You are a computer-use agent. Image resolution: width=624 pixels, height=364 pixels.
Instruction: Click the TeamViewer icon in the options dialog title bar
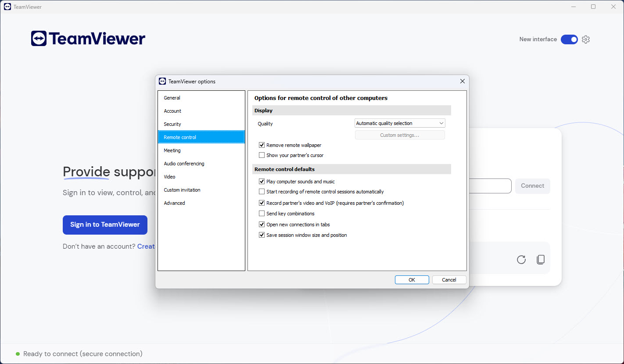[x=162, y=81]
